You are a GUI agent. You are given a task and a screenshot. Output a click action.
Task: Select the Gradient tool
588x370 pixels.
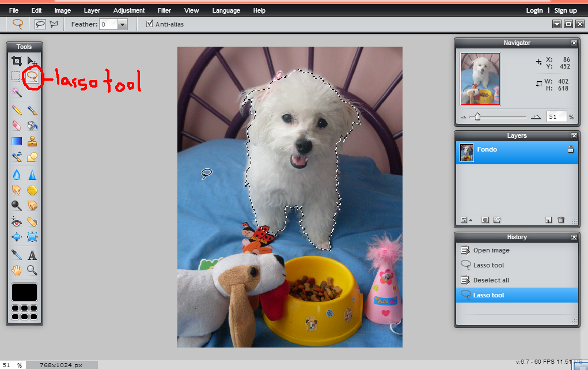coord(17,141)
